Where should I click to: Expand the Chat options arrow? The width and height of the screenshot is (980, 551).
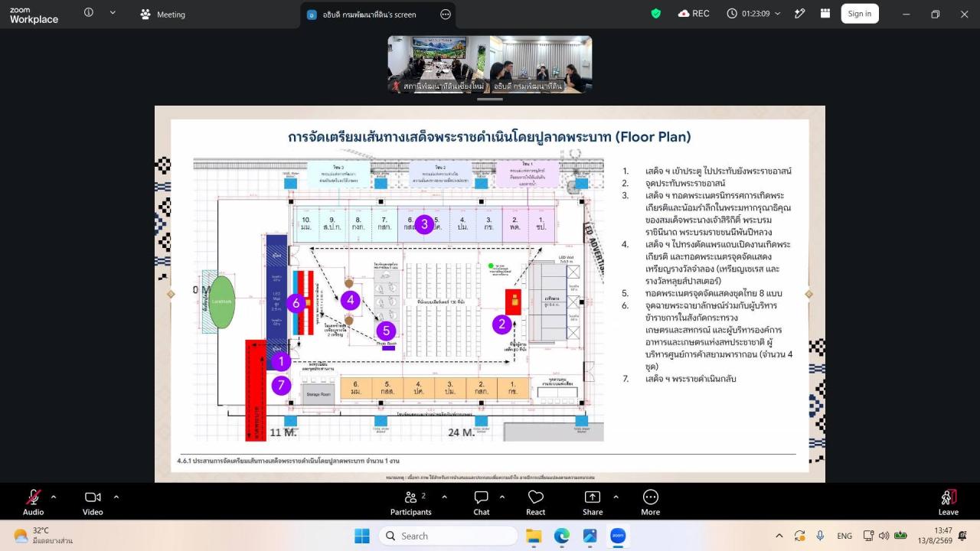click(x=502, y=497)
